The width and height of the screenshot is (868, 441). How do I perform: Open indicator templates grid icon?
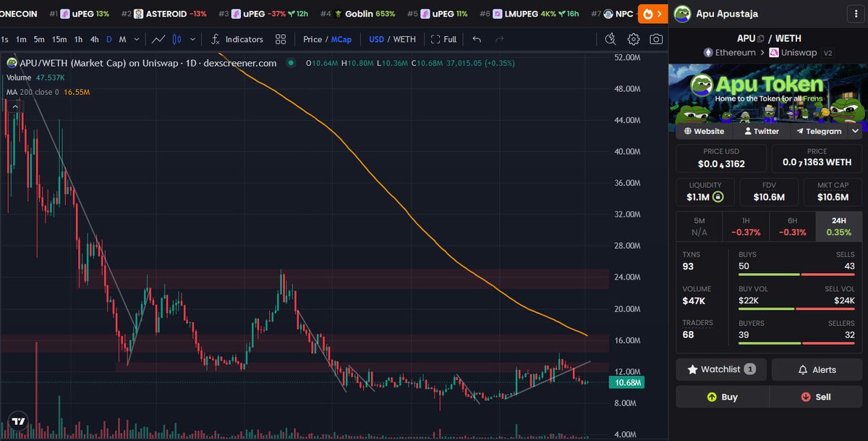pos(281,39)
